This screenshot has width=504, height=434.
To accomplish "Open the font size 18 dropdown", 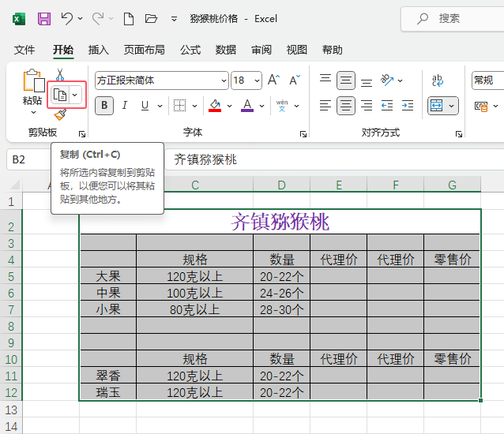I will 257,80.
